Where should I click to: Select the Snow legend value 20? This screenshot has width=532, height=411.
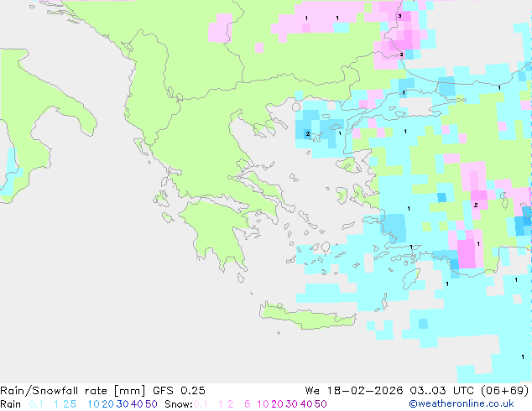pyautogui.click(x=277, y=404)
